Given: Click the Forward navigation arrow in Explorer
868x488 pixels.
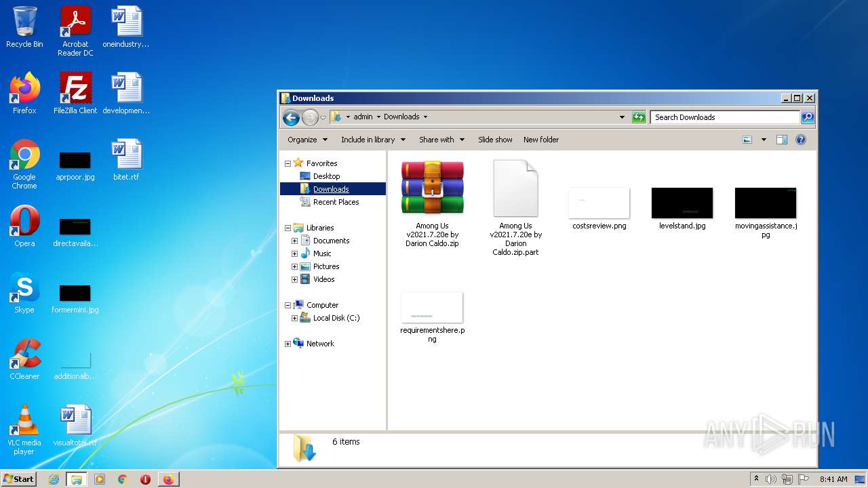Looking at the screenshot, I should click(x=310, y=117).
